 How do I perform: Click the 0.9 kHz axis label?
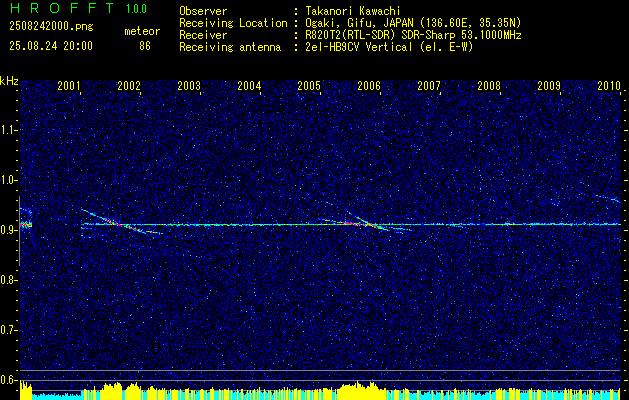(x=8, y=230)
